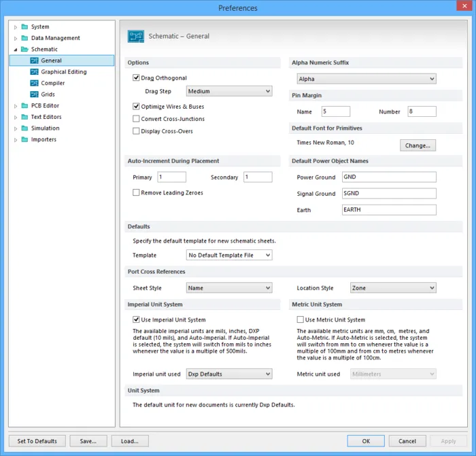Select Text Editors in the tree
This screenshot has height=456, width=476.
[x=46, y=117]
